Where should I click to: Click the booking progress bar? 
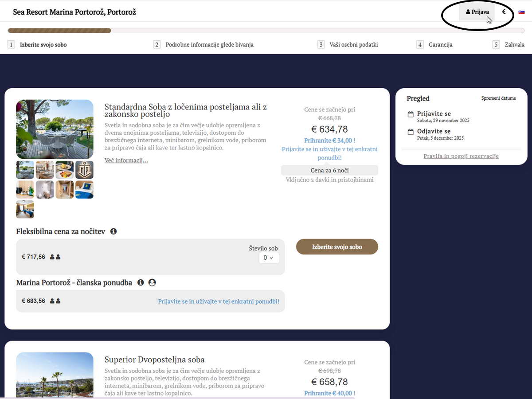click(266, 31)
